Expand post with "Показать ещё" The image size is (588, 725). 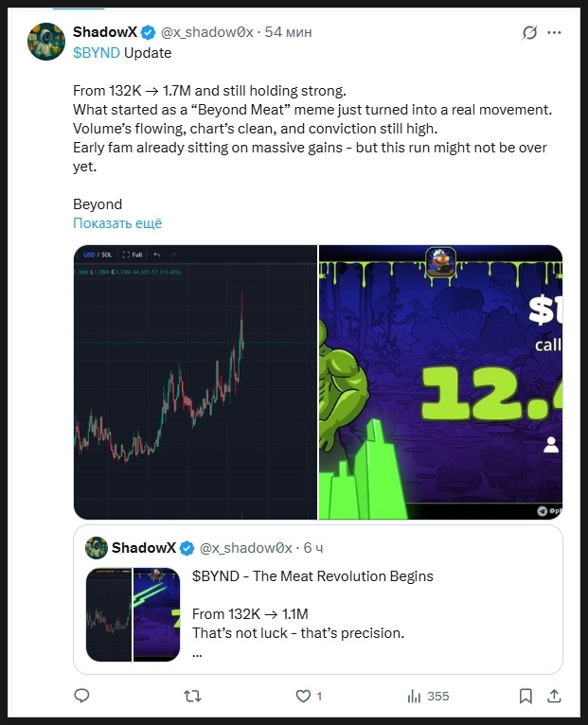click(x=117, y=223)
